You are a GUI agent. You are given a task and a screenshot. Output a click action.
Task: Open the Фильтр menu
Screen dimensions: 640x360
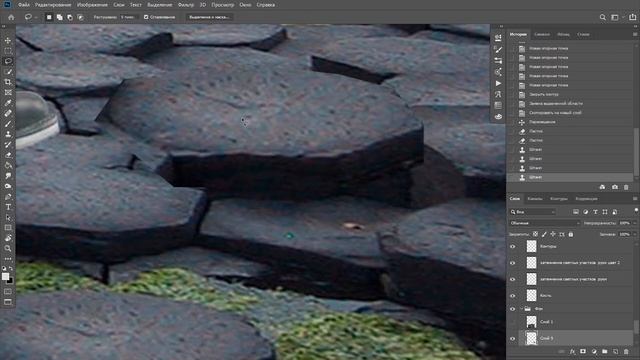click(x=186, y=5)
